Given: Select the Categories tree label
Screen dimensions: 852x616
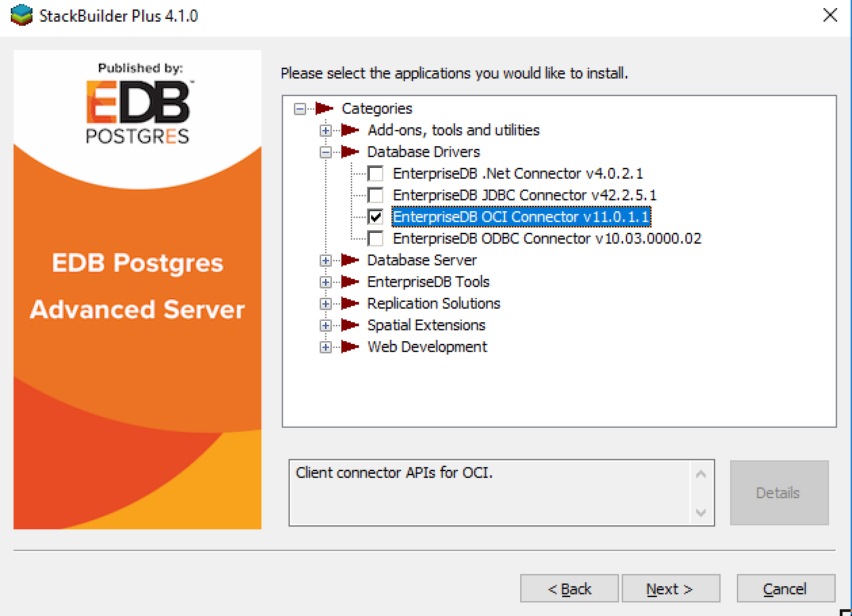Looking at the screenshot, I should point(377,108).
